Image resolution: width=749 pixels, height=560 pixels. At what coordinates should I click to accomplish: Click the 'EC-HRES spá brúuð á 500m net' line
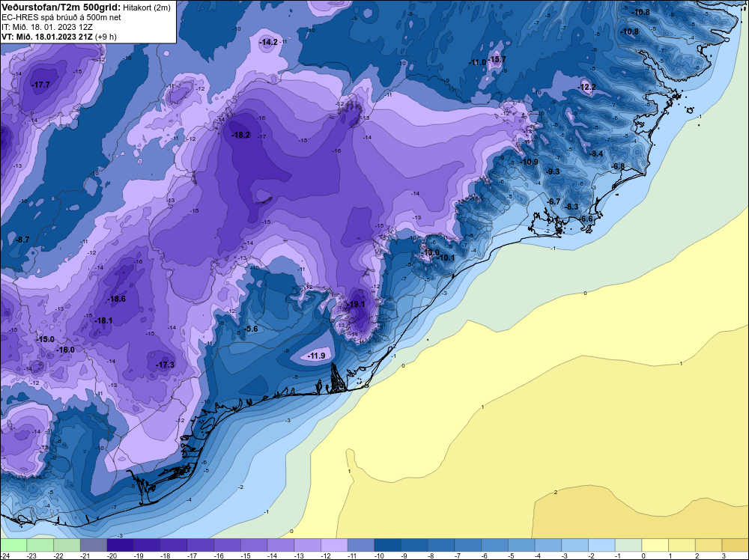pyautogui.click(x=61, y=17)
